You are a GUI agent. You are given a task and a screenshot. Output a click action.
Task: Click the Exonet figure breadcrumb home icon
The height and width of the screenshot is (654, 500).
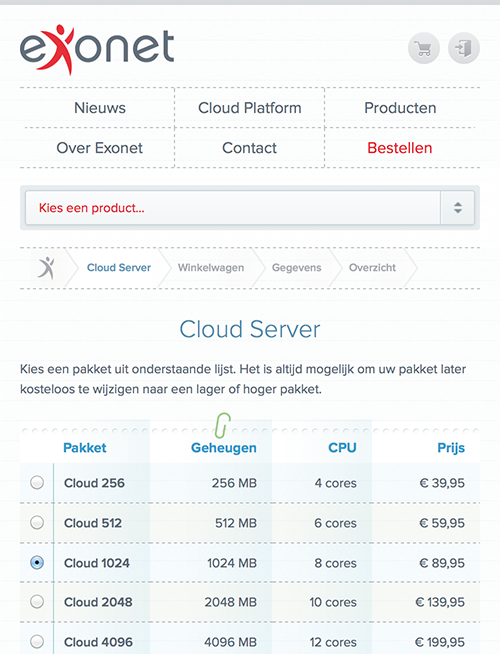(x=46, y=268)
